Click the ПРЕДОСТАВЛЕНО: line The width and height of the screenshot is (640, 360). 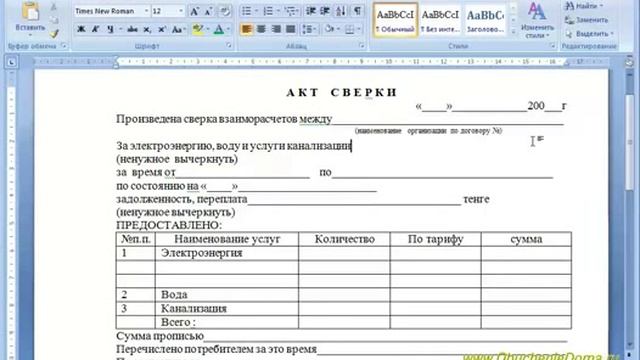[169, 225]
